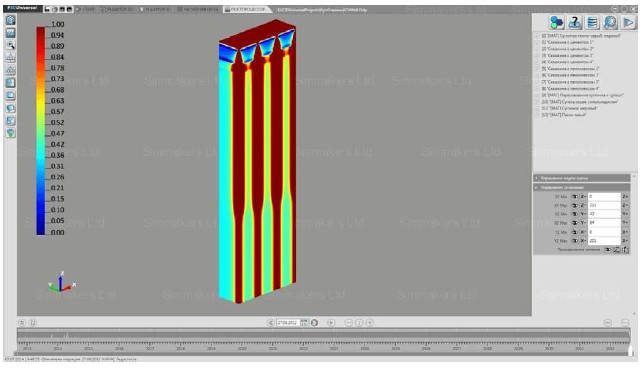The height and width of the screenshot is (368, 642).
Task: Click the magnifier search results icon
Action: [x=610, y=22]
